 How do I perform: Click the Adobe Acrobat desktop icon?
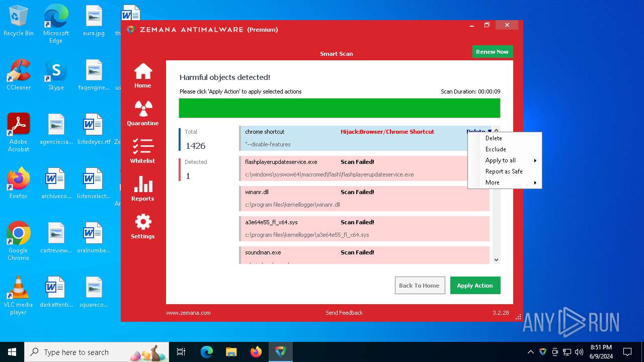tap(19, 133)
